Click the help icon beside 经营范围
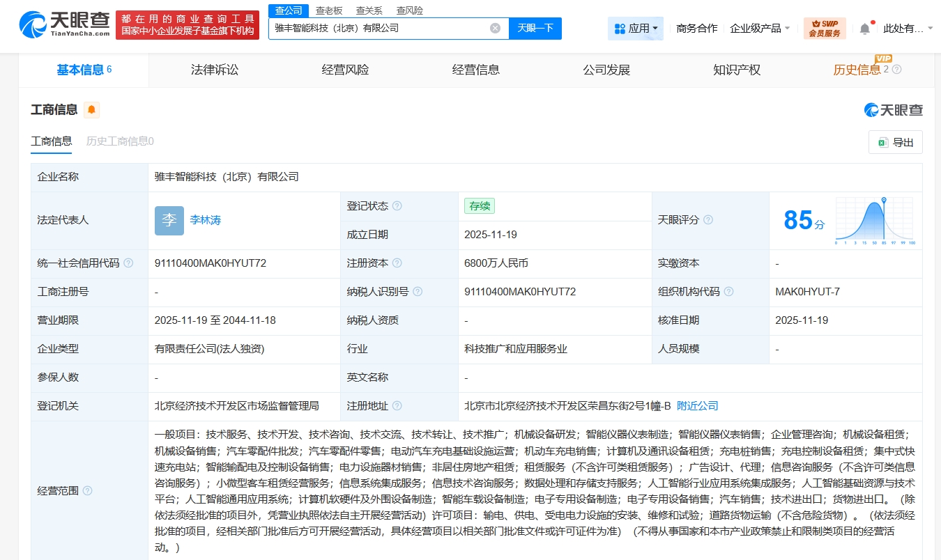 [87, 490]
